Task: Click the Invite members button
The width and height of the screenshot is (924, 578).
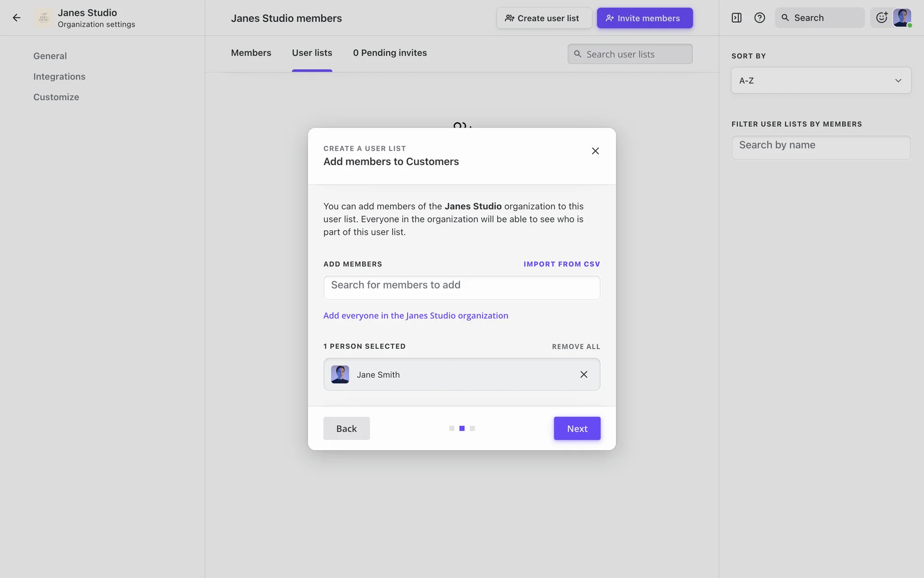Action: coord(644,18)
